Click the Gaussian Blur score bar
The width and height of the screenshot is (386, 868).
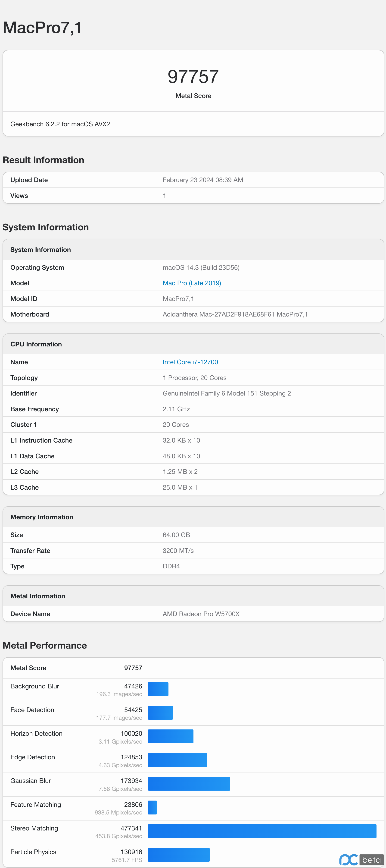189,784
